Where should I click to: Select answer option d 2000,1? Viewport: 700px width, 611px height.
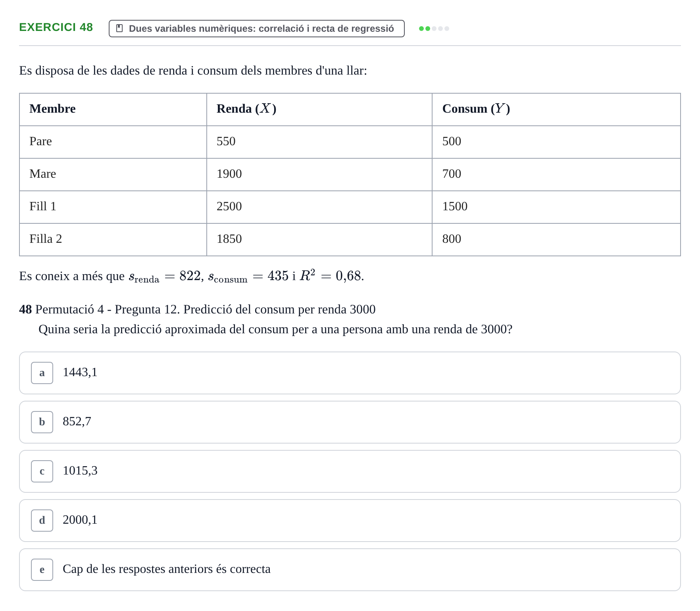point(350,521)
